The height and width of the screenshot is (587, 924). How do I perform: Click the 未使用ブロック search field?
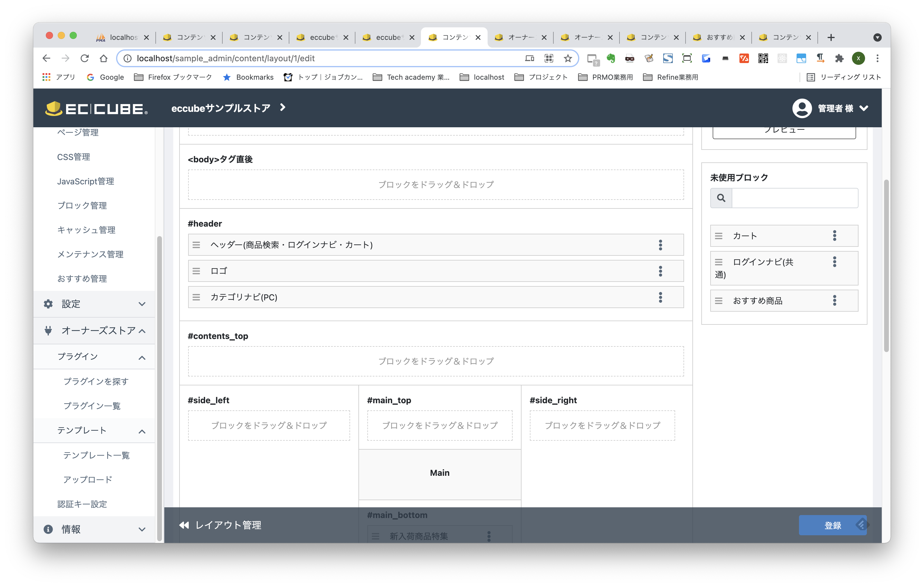[794, 198]
